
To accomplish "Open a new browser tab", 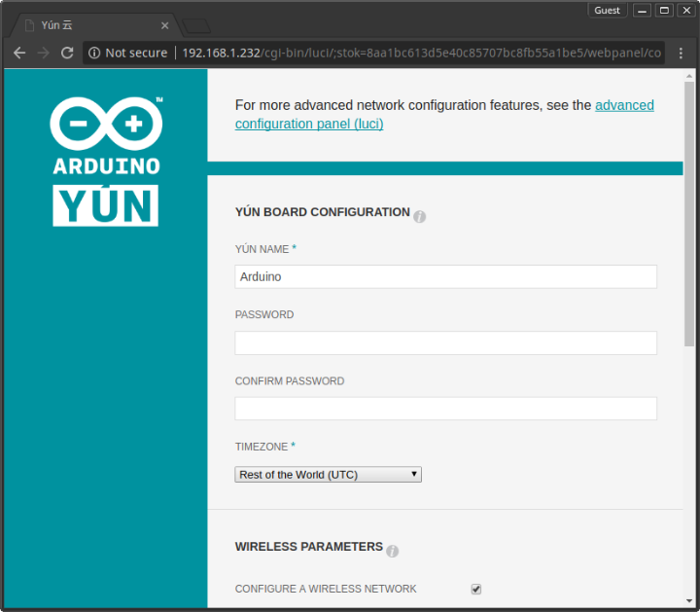I will 196,26.
